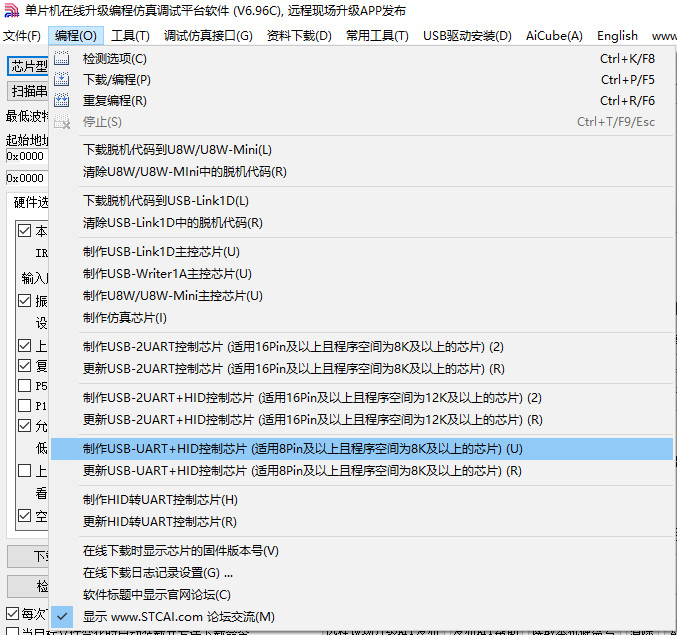Choose 制作U8W/U8W-Mini主控芯片(U)
This screenshot has height=635, width=677.
click(362, 296)
